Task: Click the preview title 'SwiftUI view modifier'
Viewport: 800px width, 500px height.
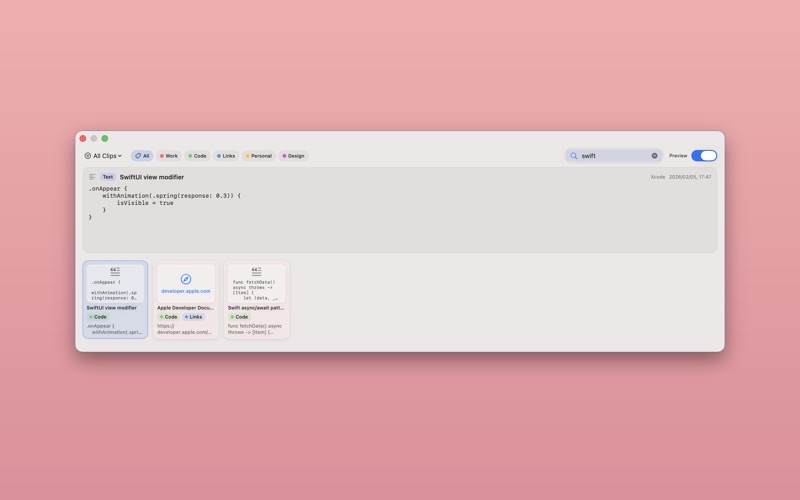Action: (152, 177)
